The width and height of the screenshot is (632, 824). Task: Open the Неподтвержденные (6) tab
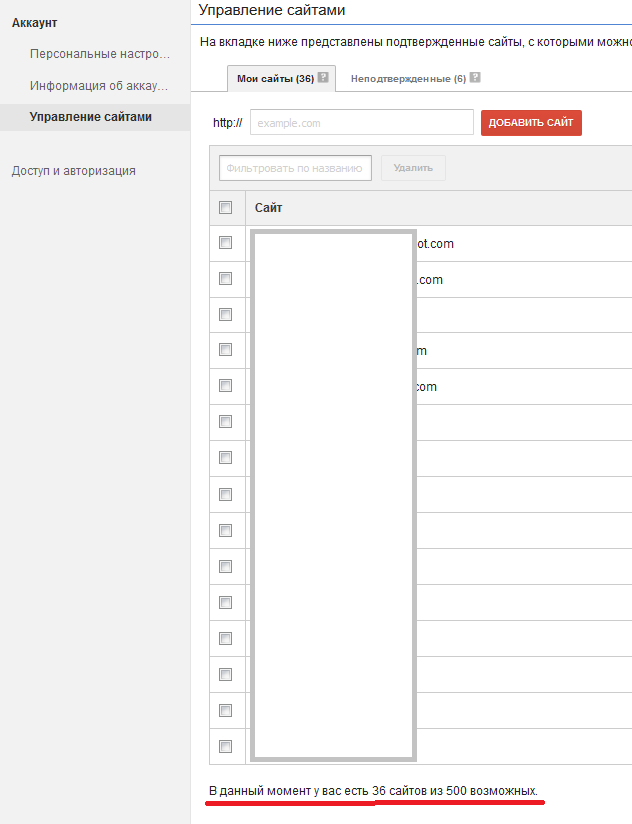[408, 78]
